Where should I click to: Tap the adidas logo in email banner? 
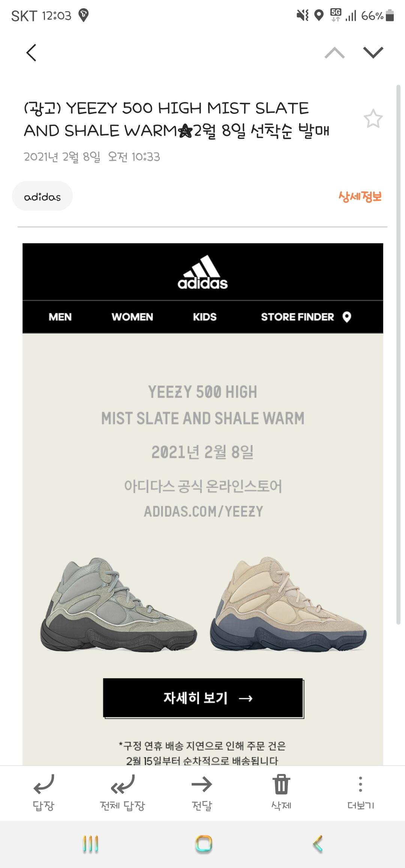point(203,272)
